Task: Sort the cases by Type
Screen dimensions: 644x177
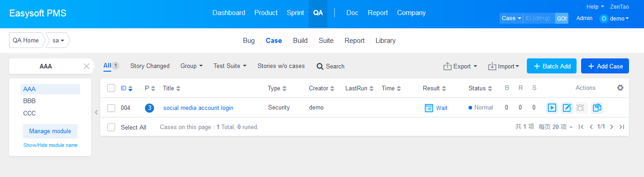Action: [x=277, y=88]
